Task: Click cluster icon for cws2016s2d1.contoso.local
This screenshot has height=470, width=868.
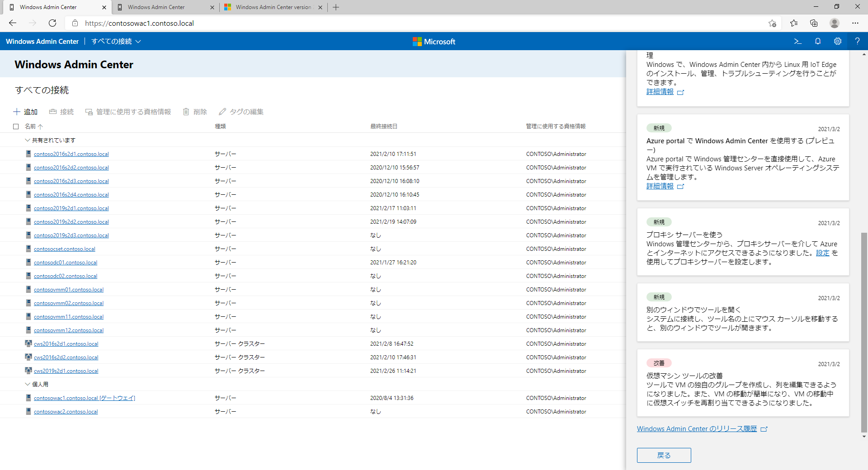Action: (28, 343)
